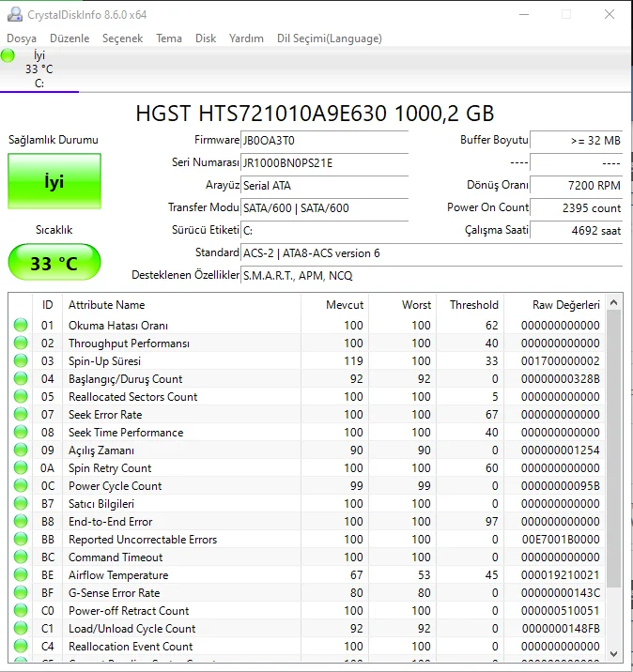Viewport: 633px width, 672px height.
Task: Click status orb for Reallocation Event Count row
Action: pyautogui.click(x=21, y=647)
